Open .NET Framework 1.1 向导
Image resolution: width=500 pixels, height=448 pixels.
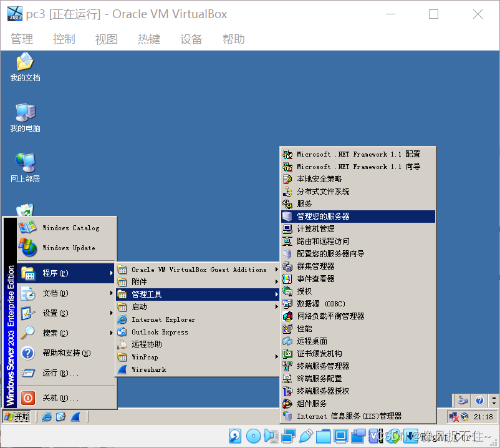point(358,167)
